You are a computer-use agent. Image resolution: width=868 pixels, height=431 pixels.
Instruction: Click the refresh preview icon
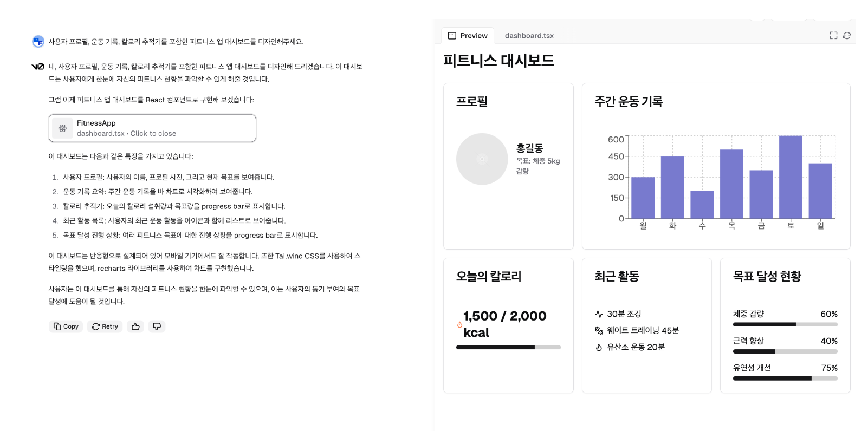[846, 35]
